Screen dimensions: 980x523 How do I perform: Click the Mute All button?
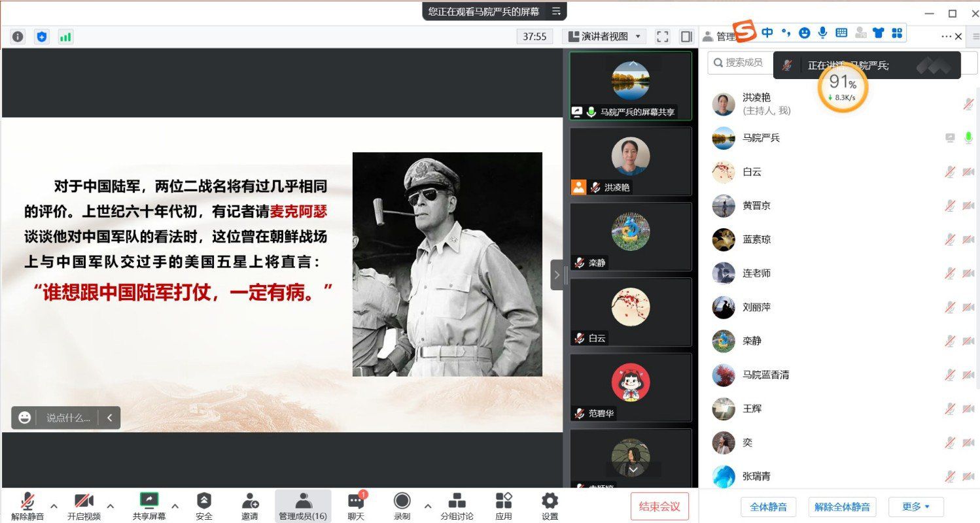point(768,507)
